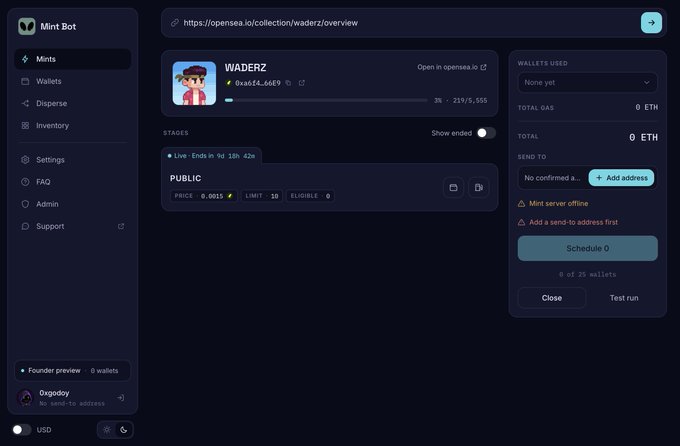The image size is (680, 446).
Task: Open the Admin page
Action: point(73,204)
